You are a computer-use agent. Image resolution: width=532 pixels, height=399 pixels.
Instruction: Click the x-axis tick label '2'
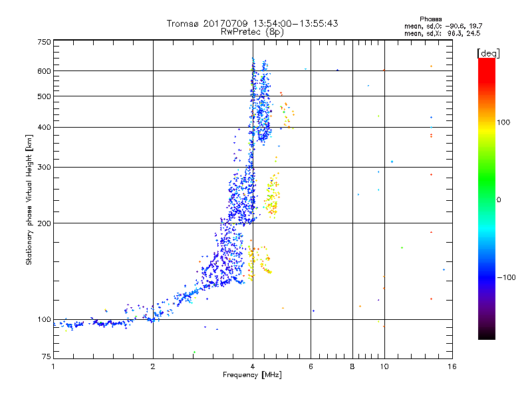153,366
